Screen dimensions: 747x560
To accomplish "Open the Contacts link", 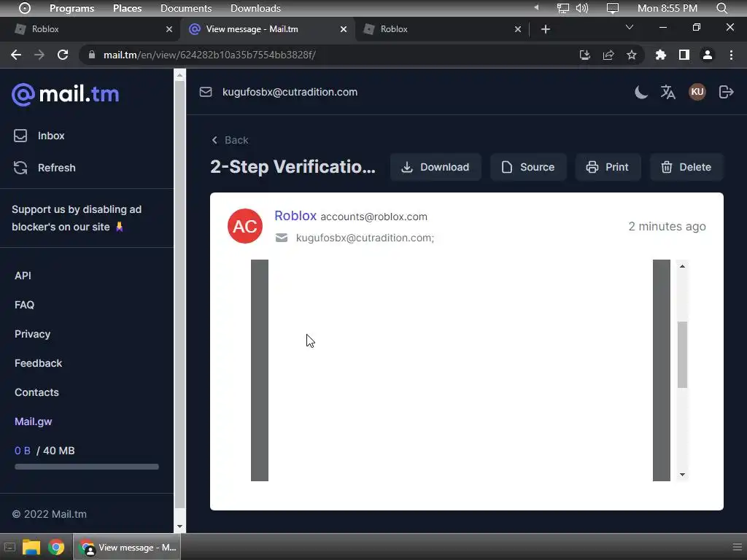I will 36,392.
